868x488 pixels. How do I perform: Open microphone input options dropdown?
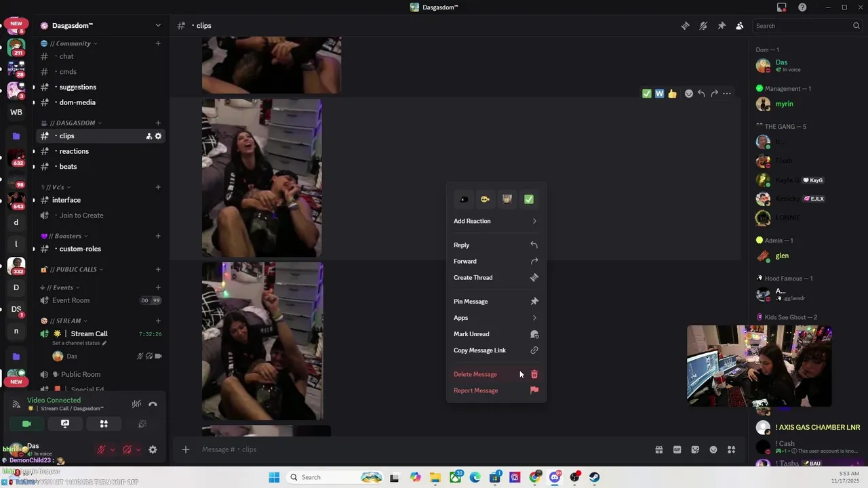click(x=113, y=449)
